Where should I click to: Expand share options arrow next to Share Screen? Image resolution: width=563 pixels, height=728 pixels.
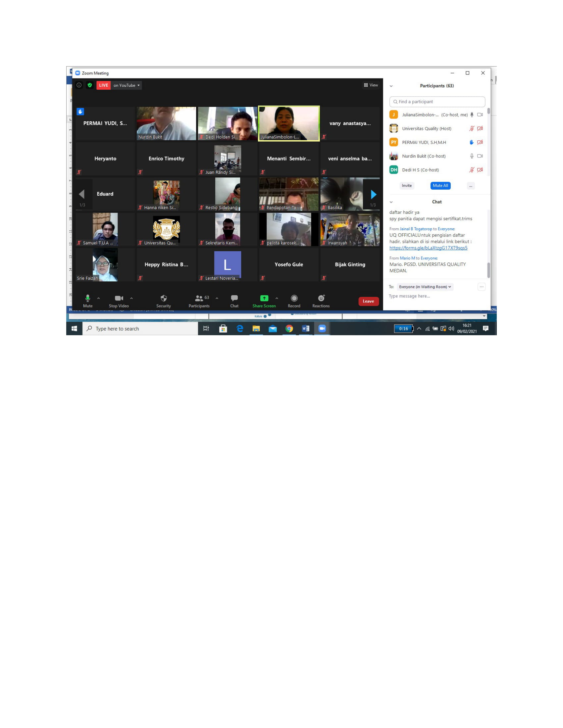coord(277,298)
